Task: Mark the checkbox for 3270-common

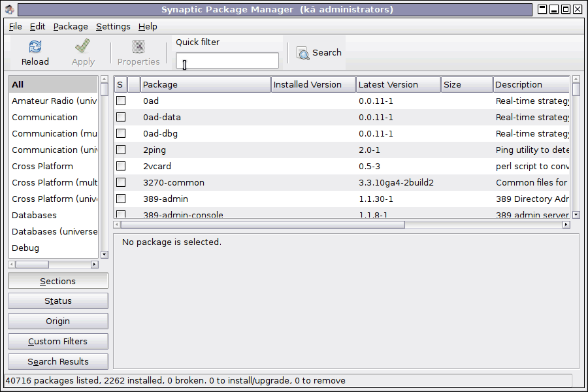Action: coord(121,182)
